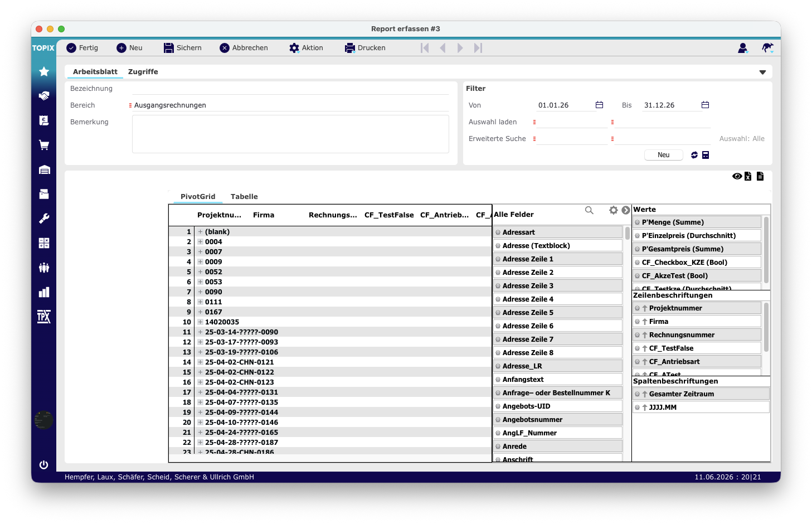Click the calculator icon in the Filter panel
Screen dimensions: 812x524
tap(706, 155)
